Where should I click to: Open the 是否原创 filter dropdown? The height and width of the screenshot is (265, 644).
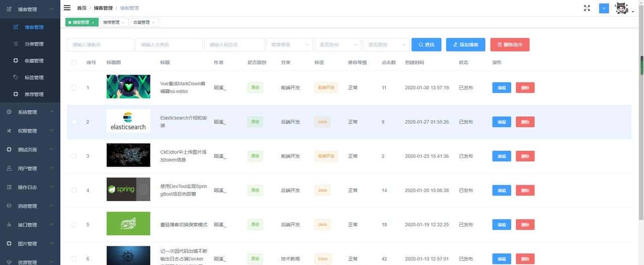click(386, 45)
